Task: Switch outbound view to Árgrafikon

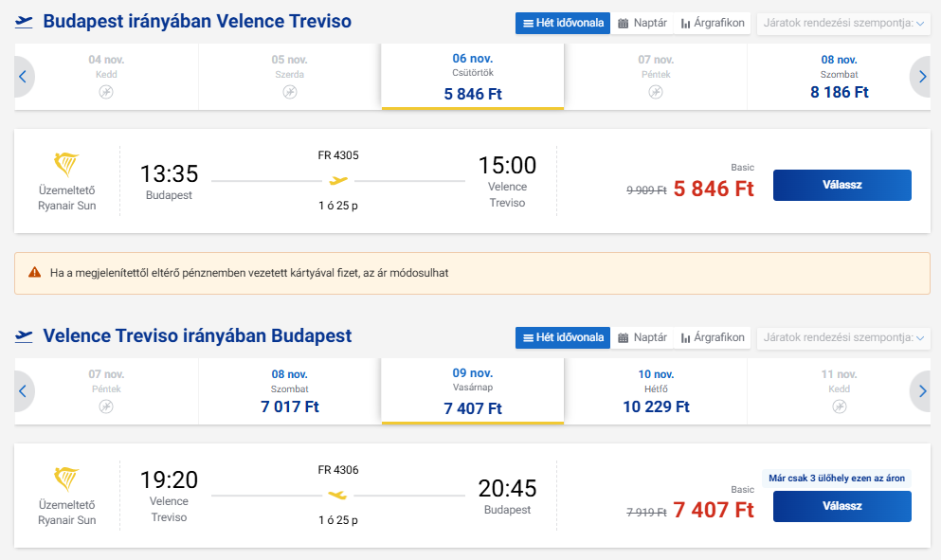Action: click(713, 23)
